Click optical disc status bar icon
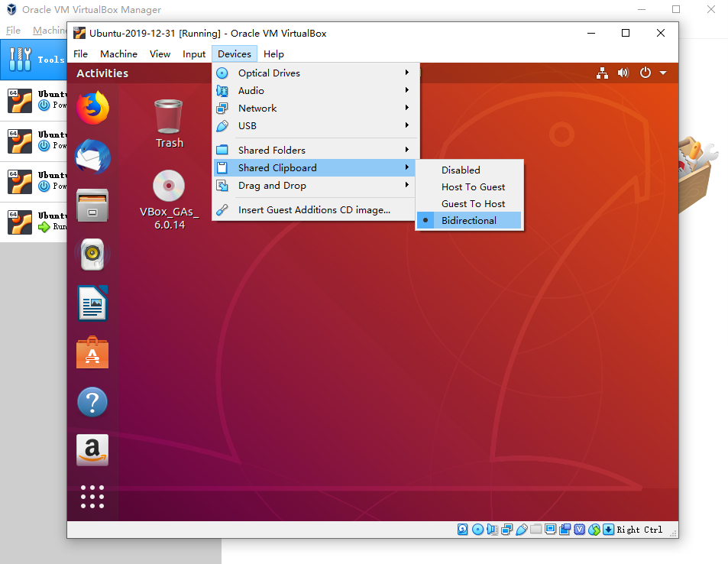 click(x=477, y=529)
